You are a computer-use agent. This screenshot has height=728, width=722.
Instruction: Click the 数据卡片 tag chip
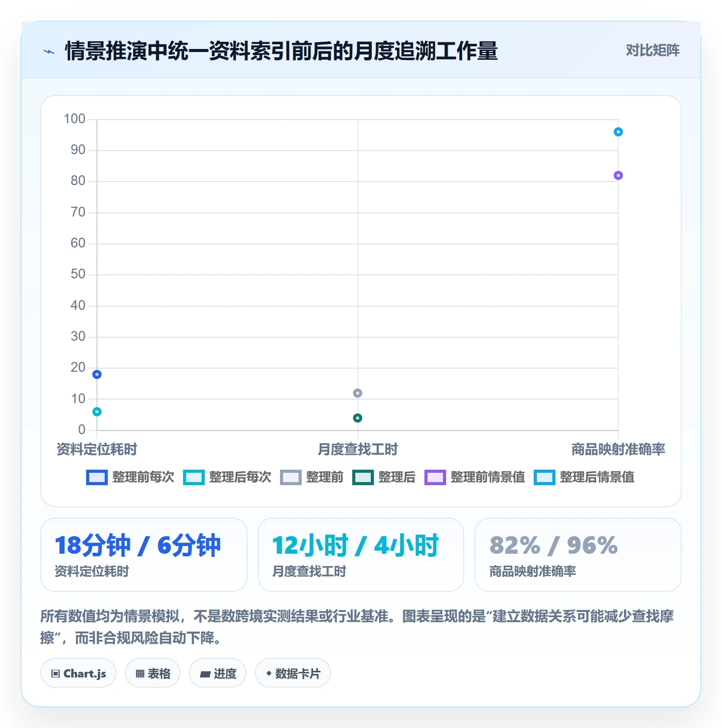(x=293, y=673)
